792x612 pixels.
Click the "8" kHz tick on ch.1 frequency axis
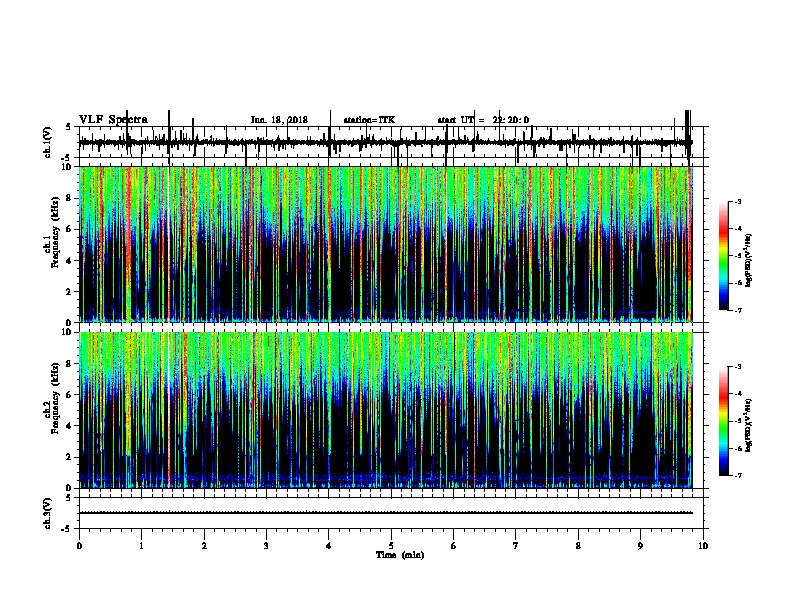click(70, 198)
